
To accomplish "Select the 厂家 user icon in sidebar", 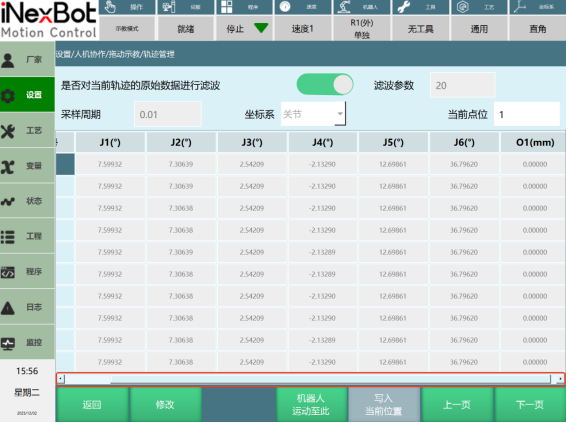I will [8, 60].
